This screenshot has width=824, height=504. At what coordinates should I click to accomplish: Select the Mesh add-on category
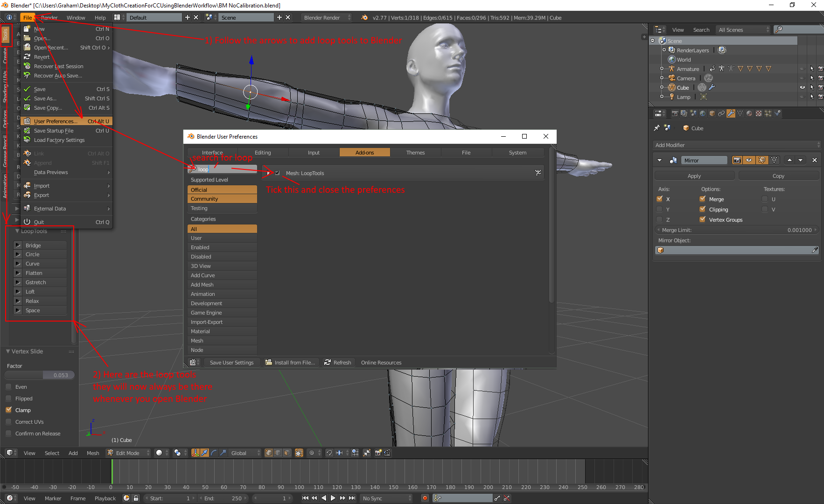pos(222,341)
